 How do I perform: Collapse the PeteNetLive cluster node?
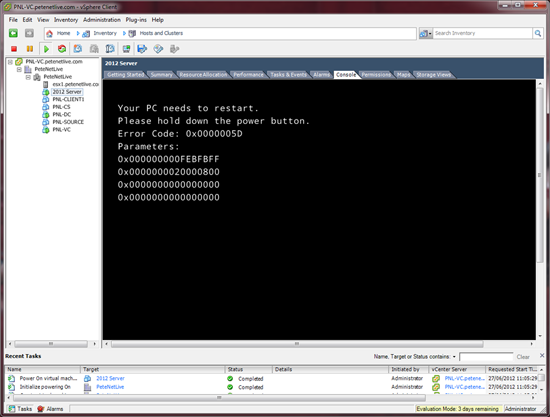(28, 77)
